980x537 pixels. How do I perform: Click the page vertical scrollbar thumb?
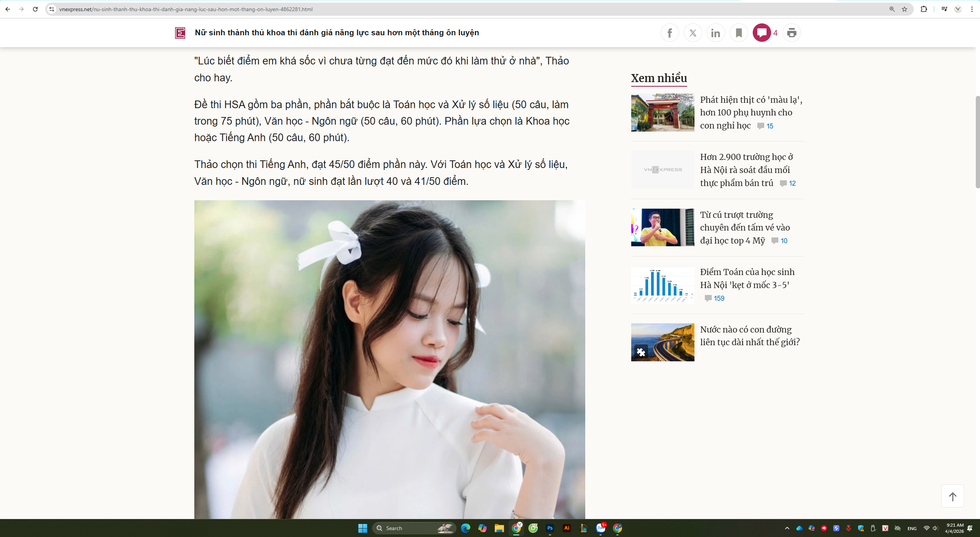click(977, 142)
